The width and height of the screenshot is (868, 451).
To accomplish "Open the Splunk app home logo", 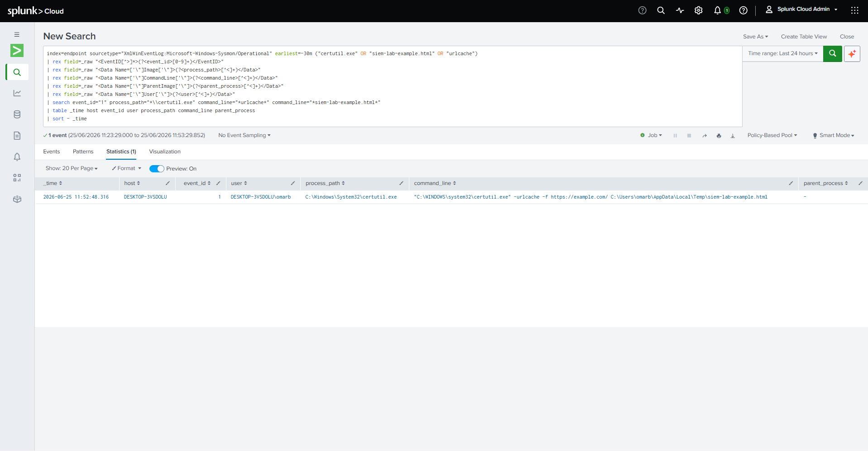I will tap(17, 50).
